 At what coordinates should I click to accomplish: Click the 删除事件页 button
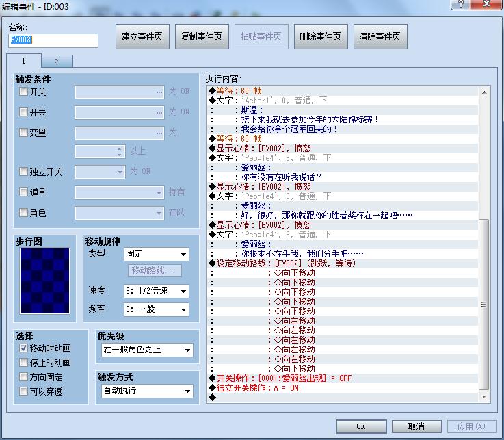coord(321,36)
